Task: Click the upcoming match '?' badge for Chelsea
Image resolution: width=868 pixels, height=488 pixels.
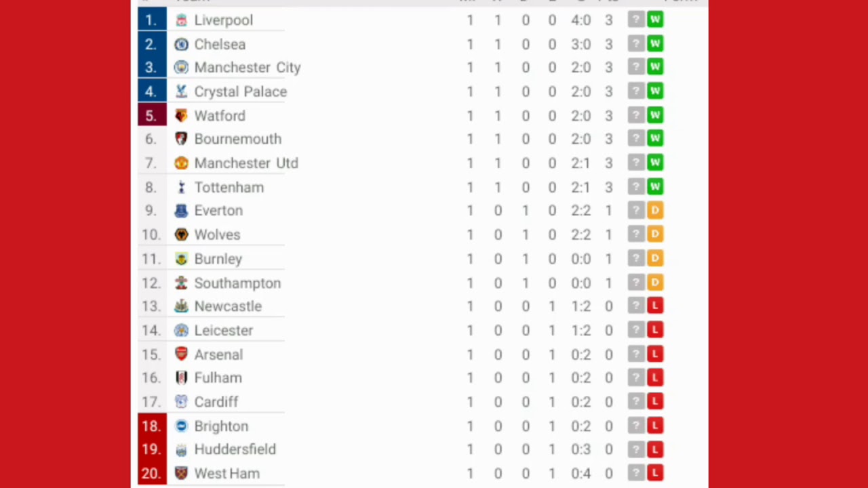Action: pyautogui.click(x=635, y=44)
